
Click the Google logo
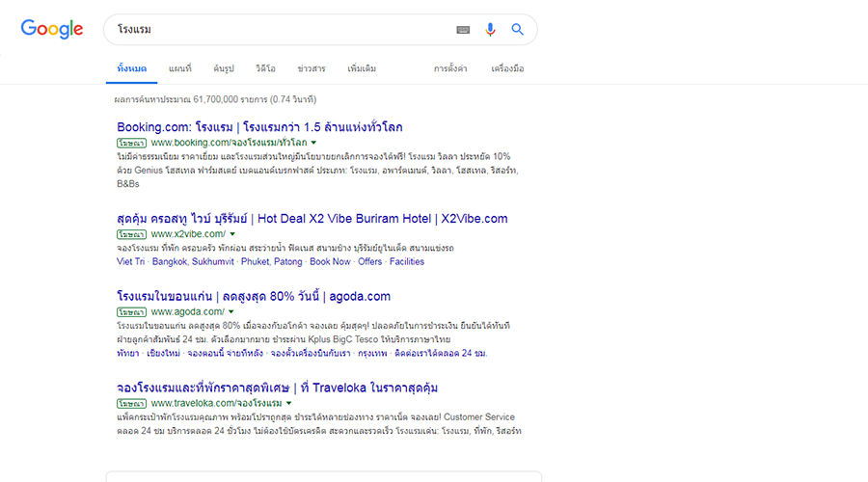(x=52, y=29)
